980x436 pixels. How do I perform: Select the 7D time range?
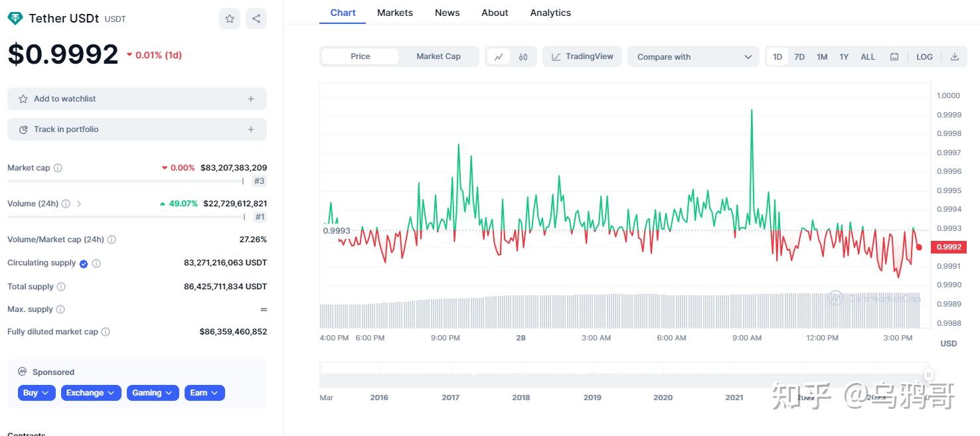tap(799, 57)
